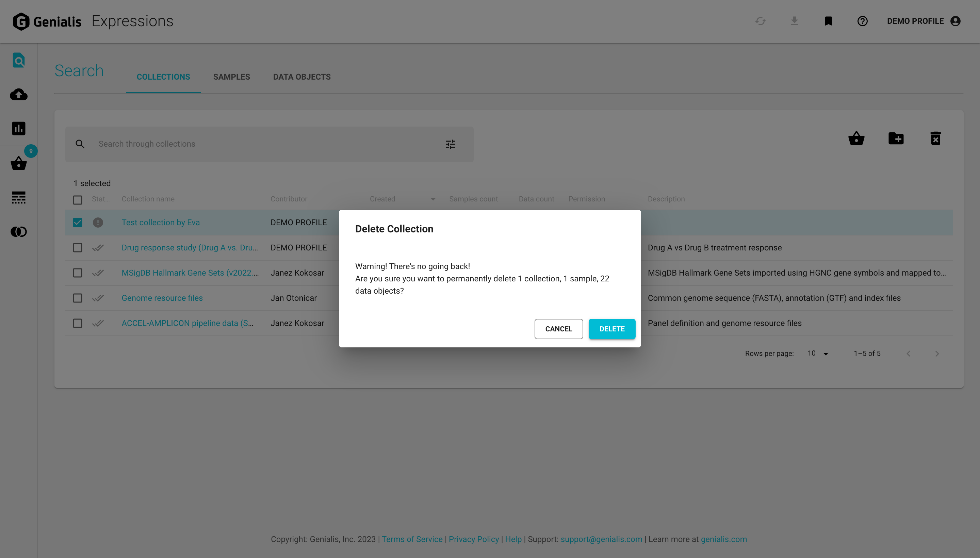Click the collections search input field
Image resolution: width=980 pixels, height=558 pixels.
[x=230, y=144]
